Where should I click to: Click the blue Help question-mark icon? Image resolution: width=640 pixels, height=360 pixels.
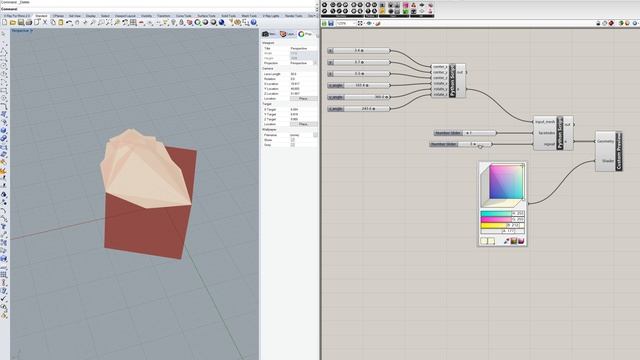(253, 22)
